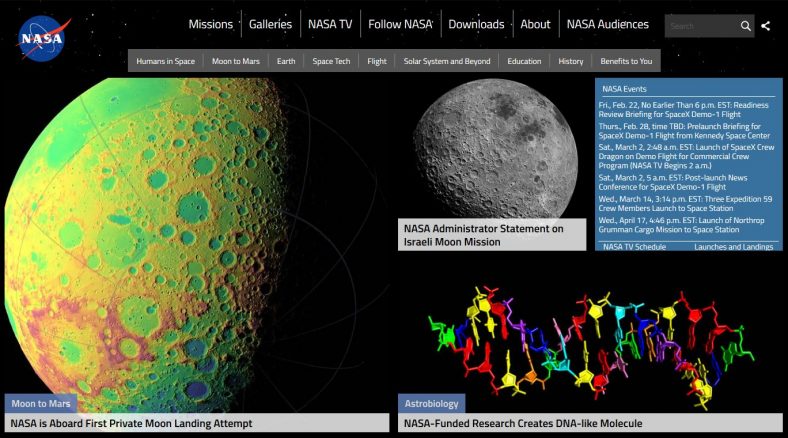Viewport: 788px width, 438px height.
Task: Select the Flight topic
Action: click(377, 61)
